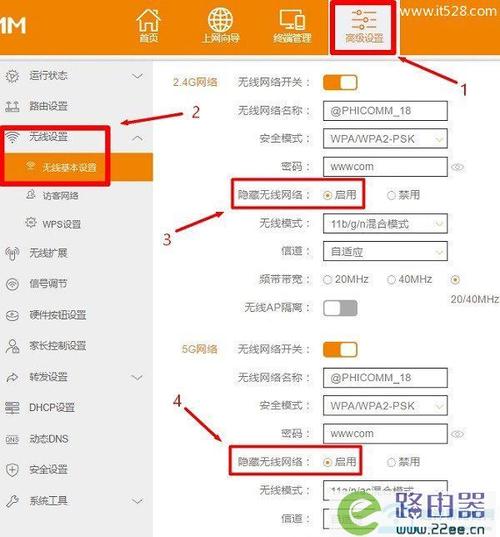Viewport: 500px width, 537px height.
Task: Click the 5G 无线网络名称 input field
Action: point(385,378)
